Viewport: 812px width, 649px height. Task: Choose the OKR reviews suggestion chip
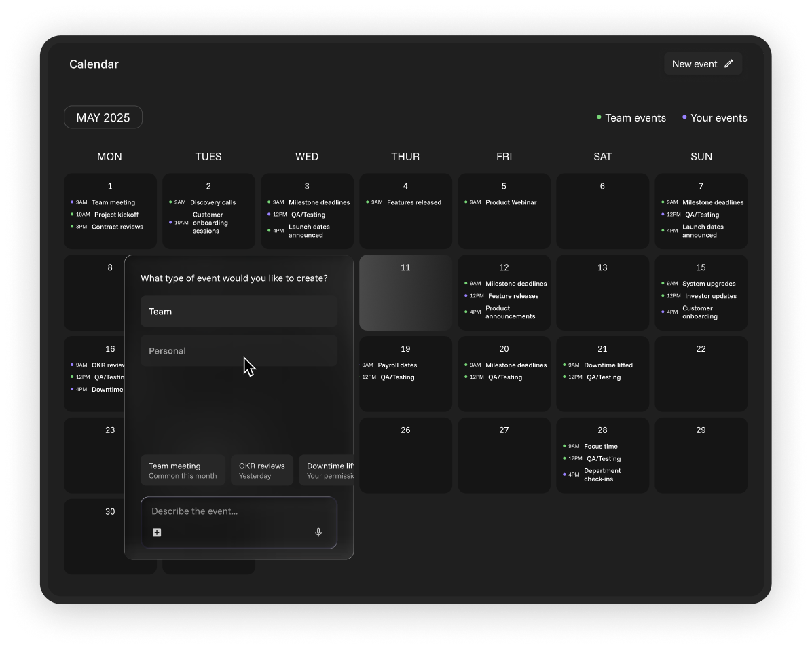[261, 470]
